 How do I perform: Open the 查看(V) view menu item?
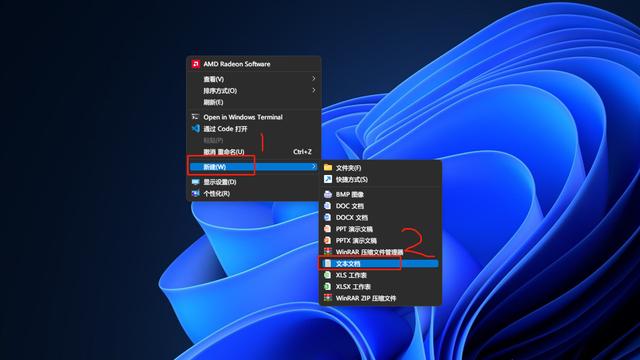coord(253,79)
